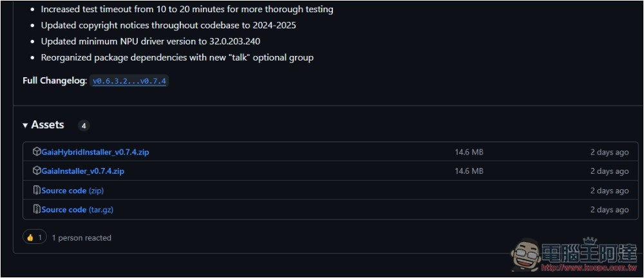Click "2 days ago" timestamp for GaiaHybridInstaller
Viewport: 644px width, 278px height.
pyautogui.click(x=609, y=153)
